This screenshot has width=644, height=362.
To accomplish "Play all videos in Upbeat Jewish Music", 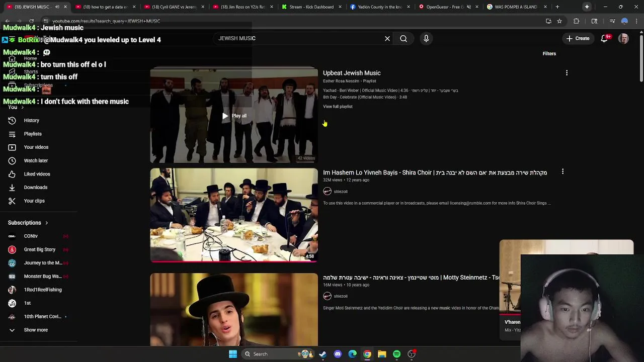I will [x=234, y=116].
